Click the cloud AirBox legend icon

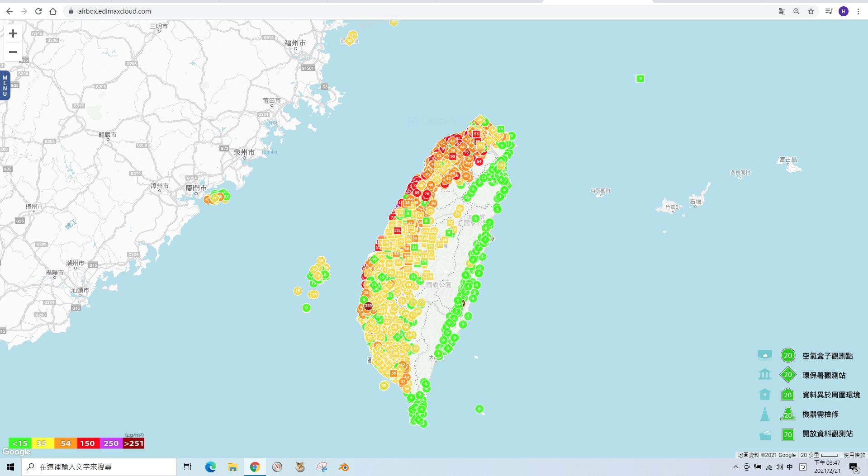(x=765, y=355)
